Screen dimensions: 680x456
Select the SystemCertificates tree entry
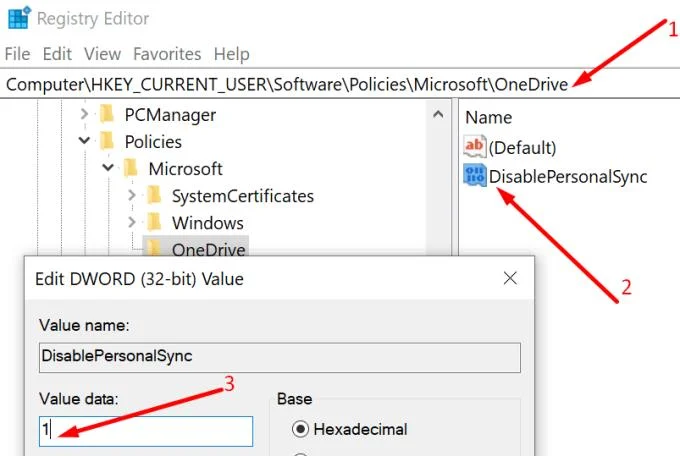(x=243, y=196)
